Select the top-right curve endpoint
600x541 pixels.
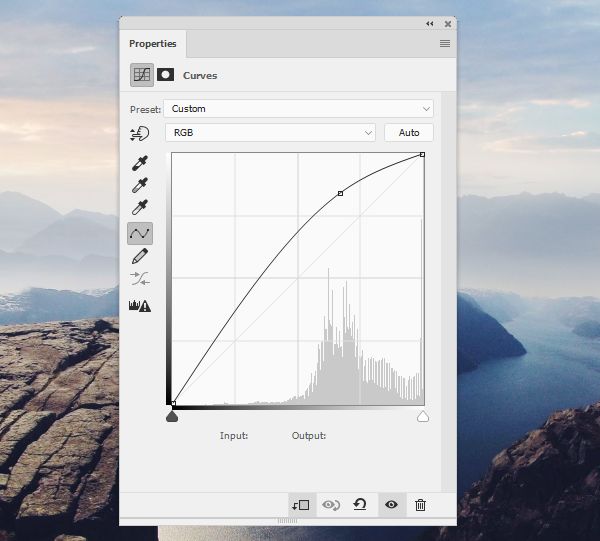pyautogui.click(x=422, y=155)
